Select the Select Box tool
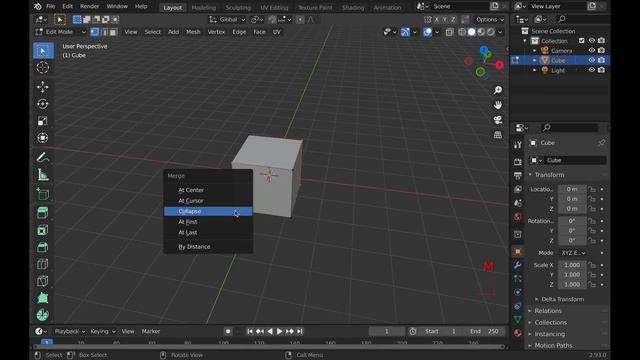Viewport: 640px width, 360px height. 43,51
